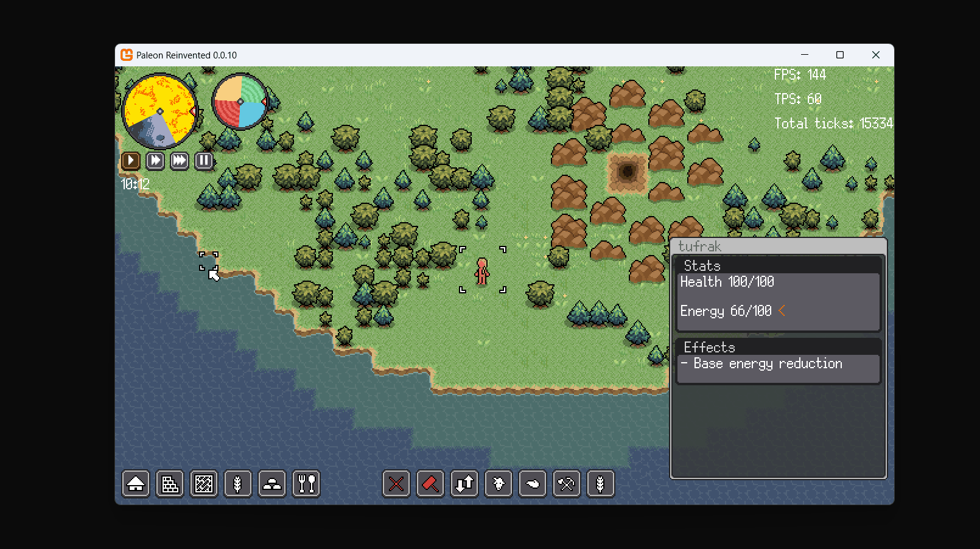This screenshot has height=549, width=980.
Task: Click the up-down arrows priority icon
Action: click(x=464, y=484)
